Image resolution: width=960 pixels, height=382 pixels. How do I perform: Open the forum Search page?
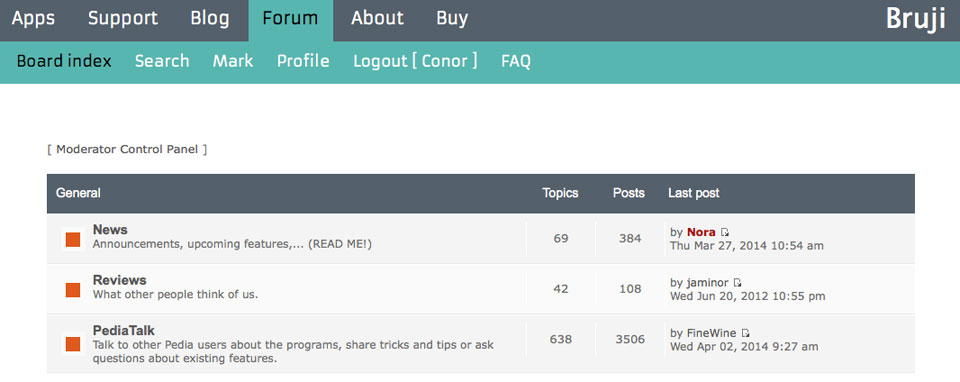click(x=162, y=61)
